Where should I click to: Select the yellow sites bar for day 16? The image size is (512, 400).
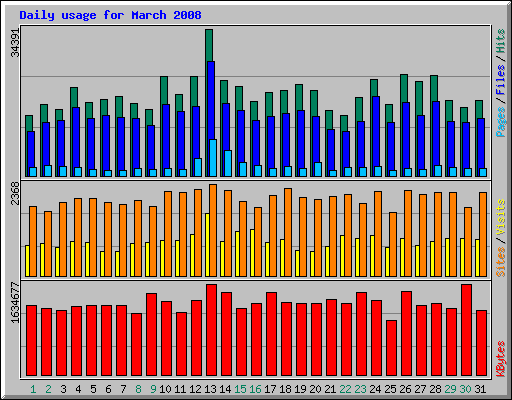pos(252,253)
